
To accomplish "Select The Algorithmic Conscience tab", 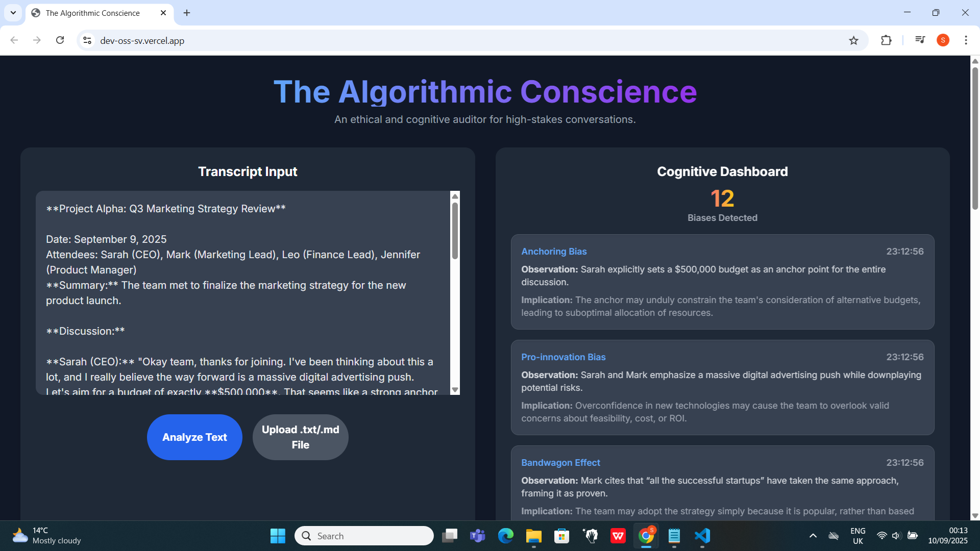I will tap(93, 13).
